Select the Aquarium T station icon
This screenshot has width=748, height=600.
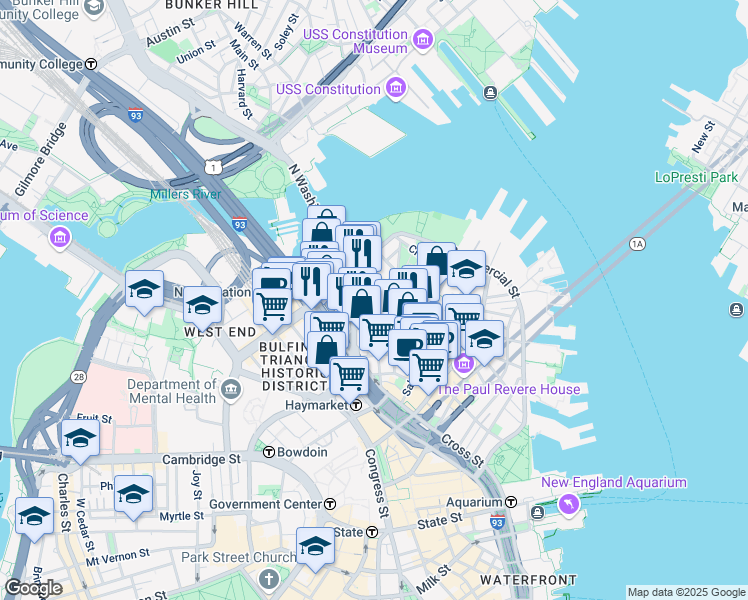511,502
